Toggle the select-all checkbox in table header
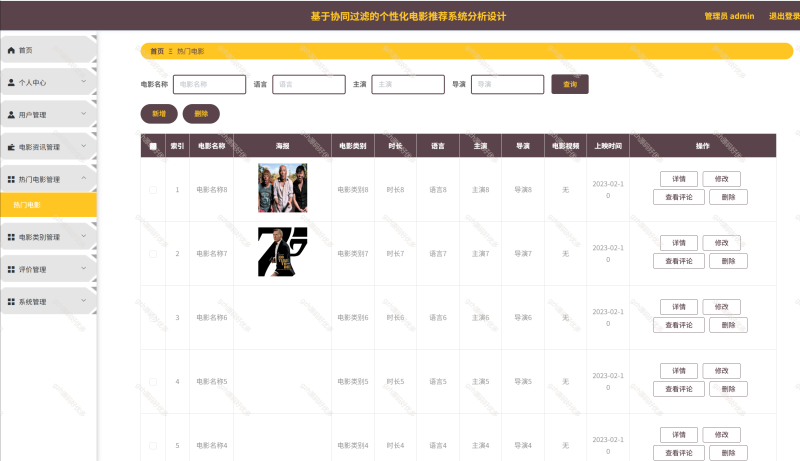800x461 pixels. click(153, 146)
